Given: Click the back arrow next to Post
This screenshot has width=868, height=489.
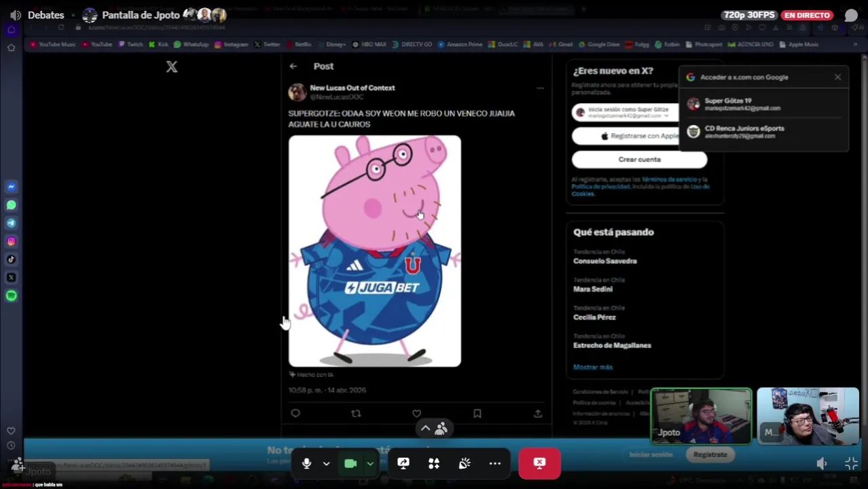Looking at the screenshot, I should [293, 67].
